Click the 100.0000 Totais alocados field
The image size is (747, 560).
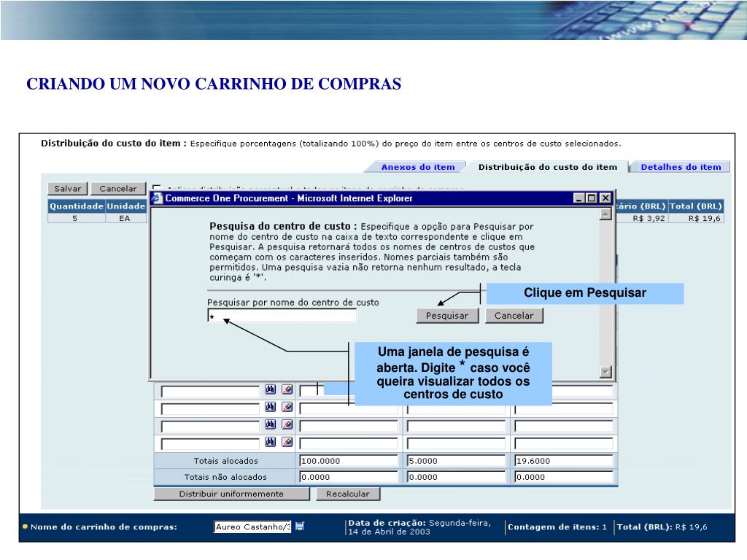pyautogui.click(x=348, y=461)
